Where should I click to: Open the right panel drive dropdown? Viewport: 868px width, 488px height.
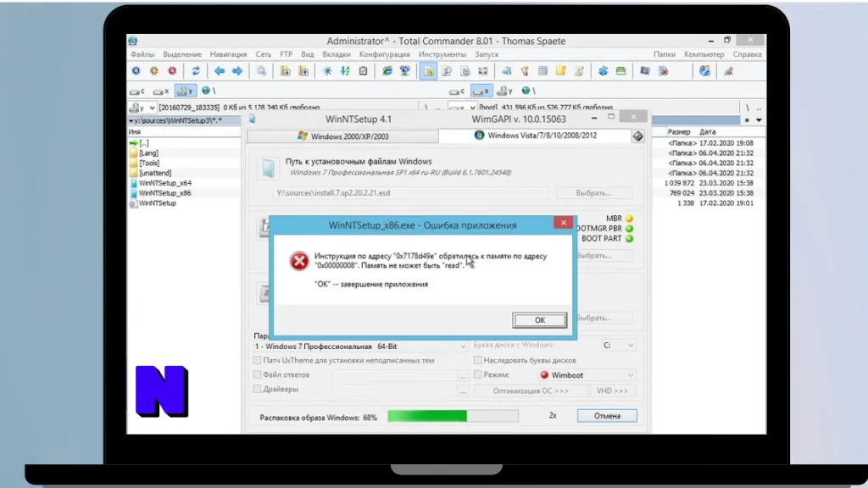click(471, 108)
